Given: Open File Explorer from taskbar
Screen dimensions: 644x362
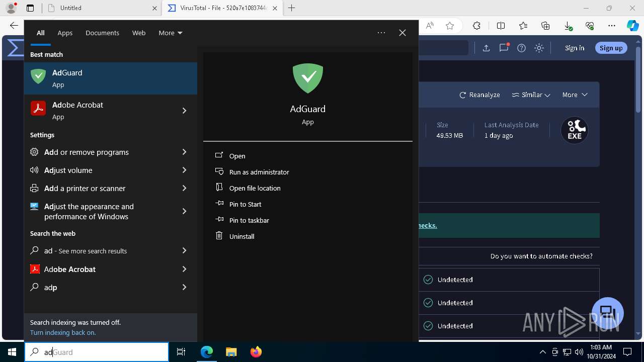Looking at the screenshot, I should click(x=231, y=352).
